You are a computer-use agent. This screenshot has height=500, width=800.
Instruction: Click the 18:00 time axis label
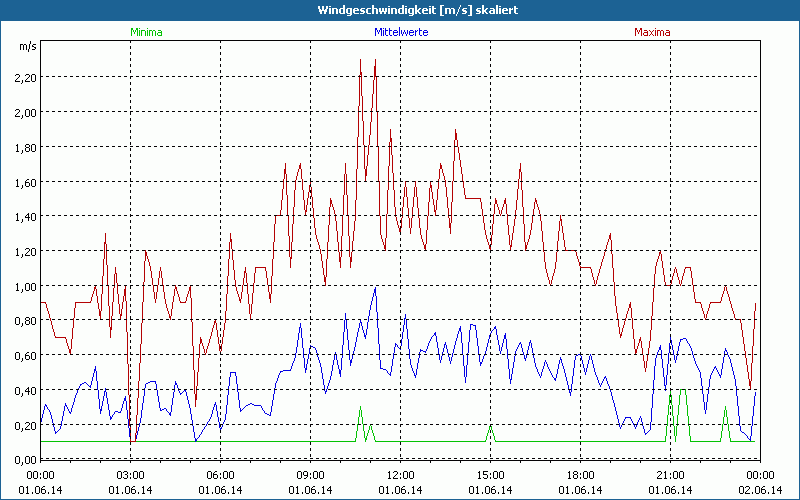tap(580, 475)
